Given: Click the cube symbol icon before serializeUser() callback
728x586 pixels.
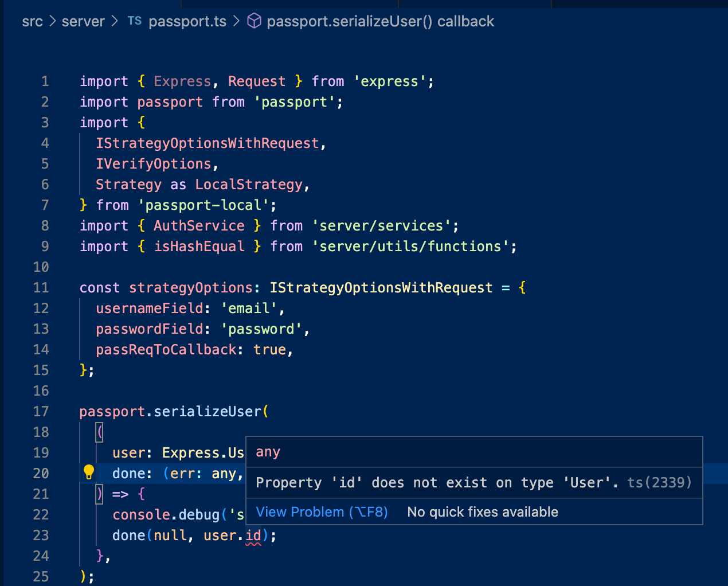Looking at the screenshot, I should (254, 21).
